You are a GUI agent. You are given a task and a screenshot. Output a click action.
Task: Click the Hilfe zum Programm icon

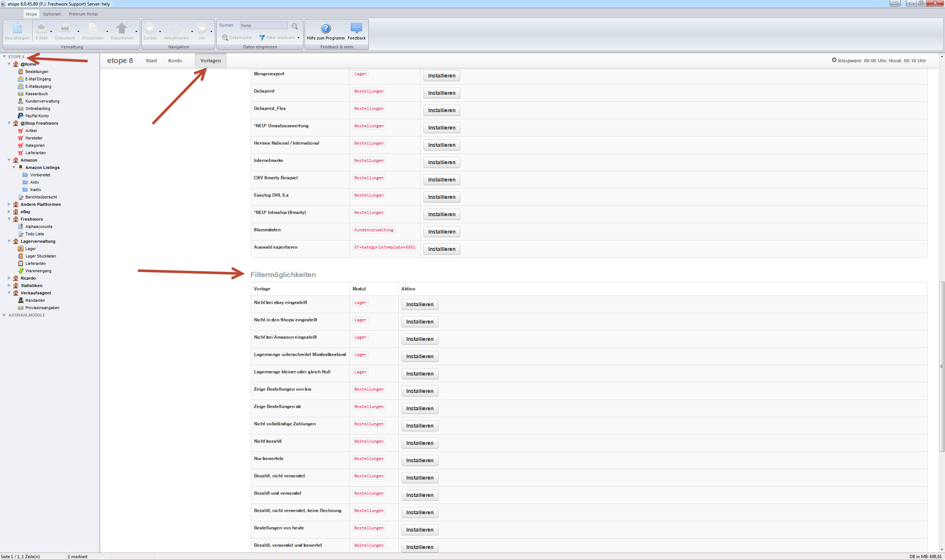point(325,28)
